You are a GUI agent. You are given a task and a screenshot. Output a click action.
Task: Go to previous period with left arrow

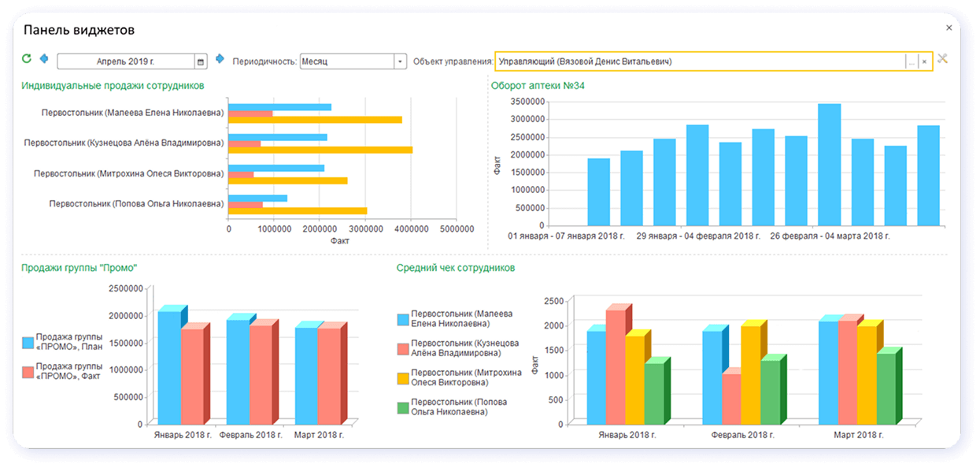tap(44, 59)
